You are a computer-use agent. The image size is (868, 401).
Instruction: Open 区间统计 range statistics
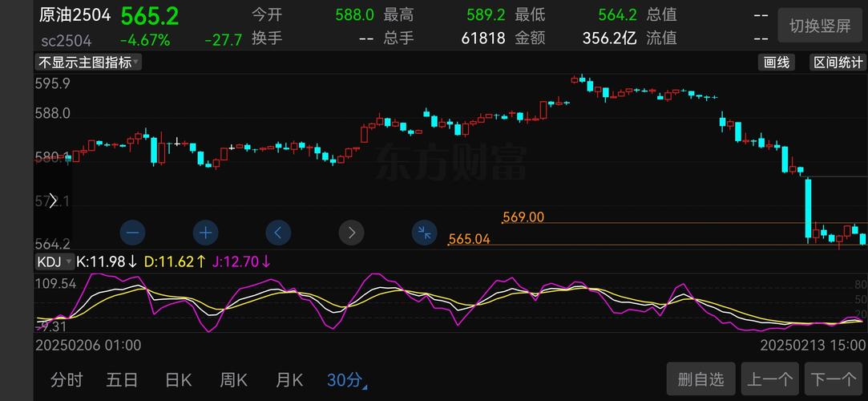(x=838, y=62)
